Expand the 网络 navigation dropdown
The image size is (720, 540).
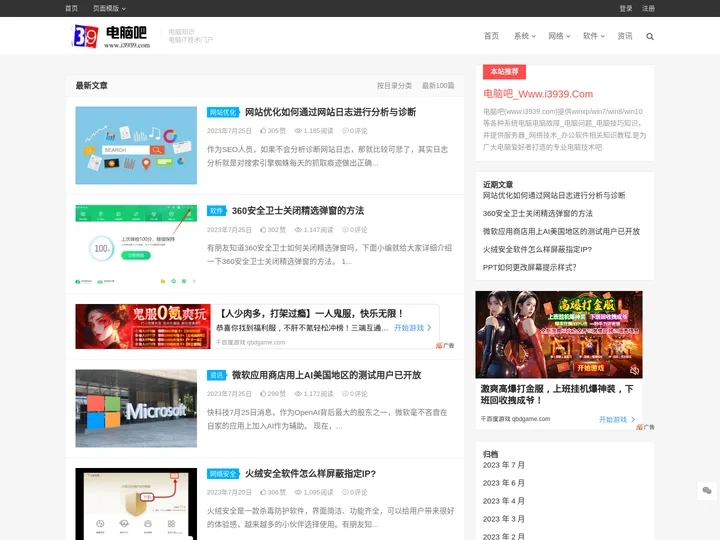559,36
